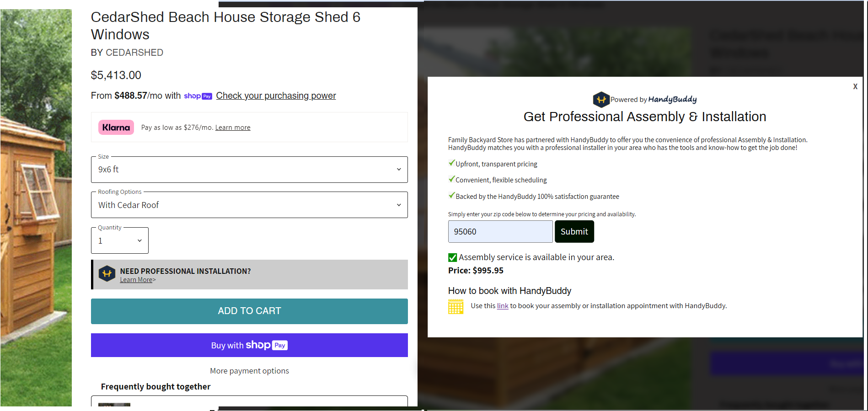Click More payment options
Screen dimensions: 868x411
tap(249, 371)
